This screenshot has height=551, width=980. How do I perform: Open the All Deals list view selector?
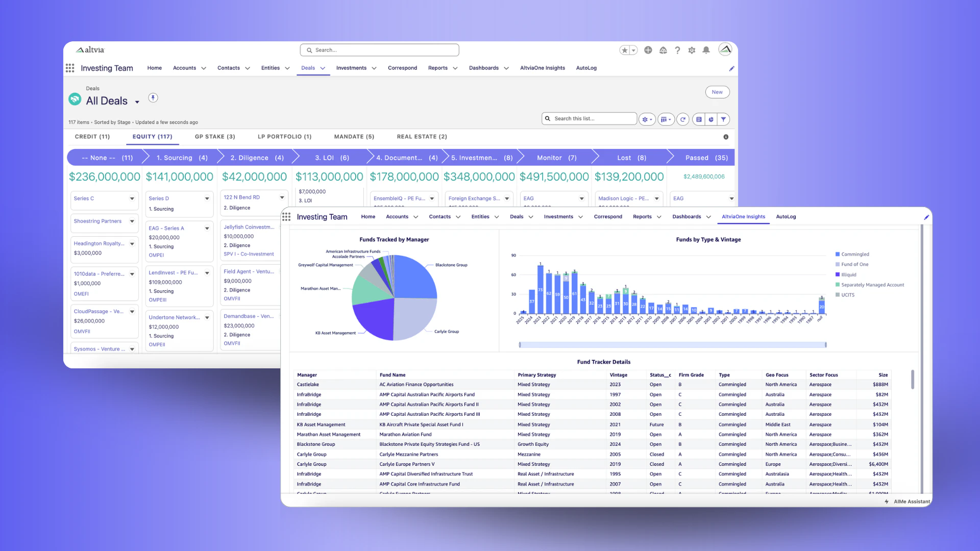click(137, 101)
